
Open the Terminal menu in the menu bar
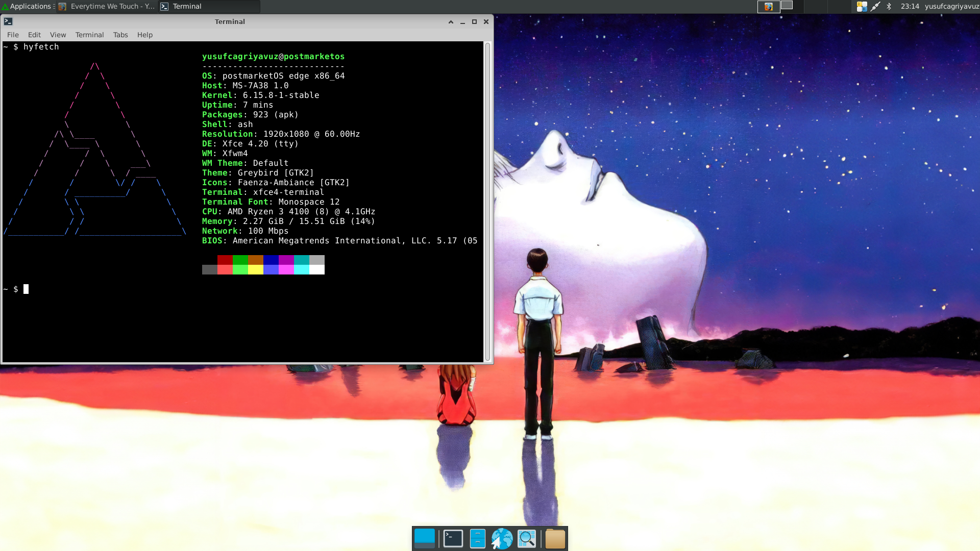point(89,35)
